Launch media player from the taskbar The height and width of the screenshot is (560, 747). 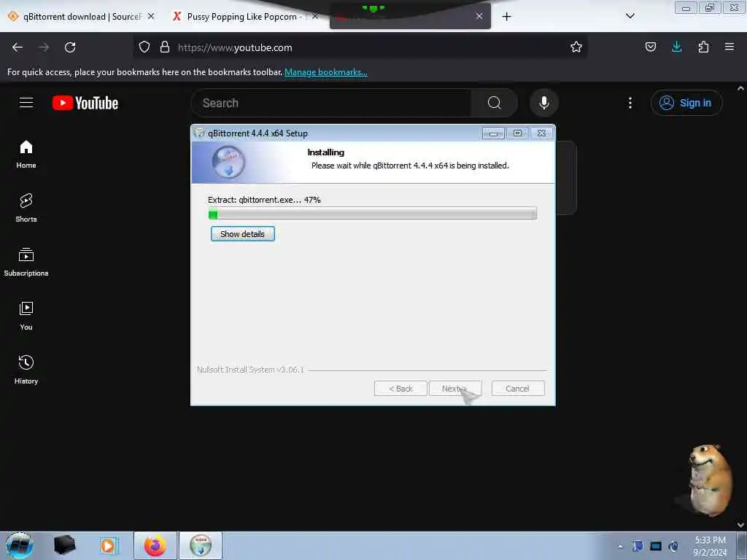coord(109,545)
